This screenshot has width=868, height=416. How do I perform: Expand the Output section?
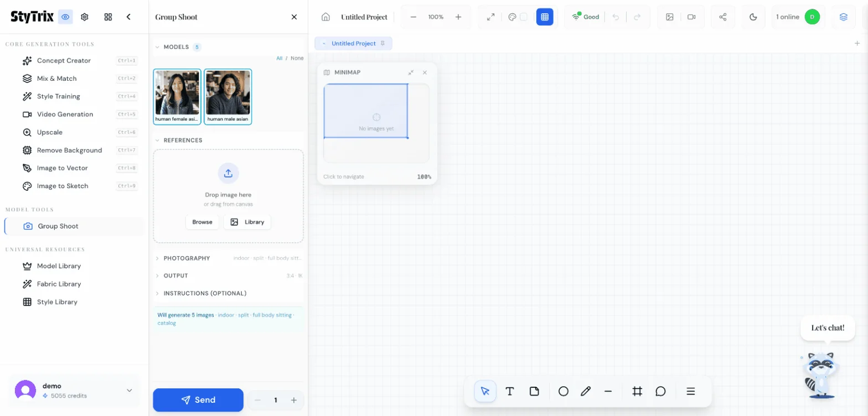175,275
